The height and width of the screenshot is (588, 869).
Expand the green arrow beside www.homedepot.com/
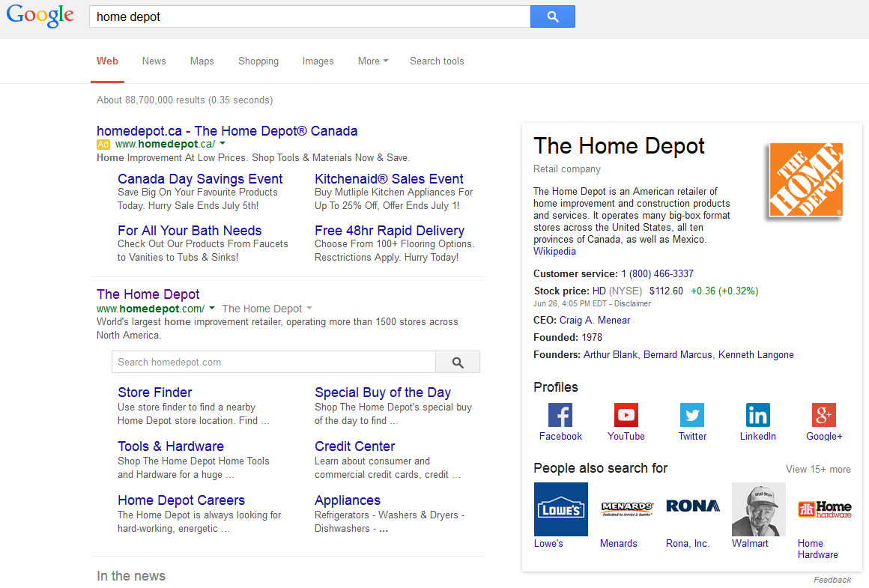[x=212, y=309]
